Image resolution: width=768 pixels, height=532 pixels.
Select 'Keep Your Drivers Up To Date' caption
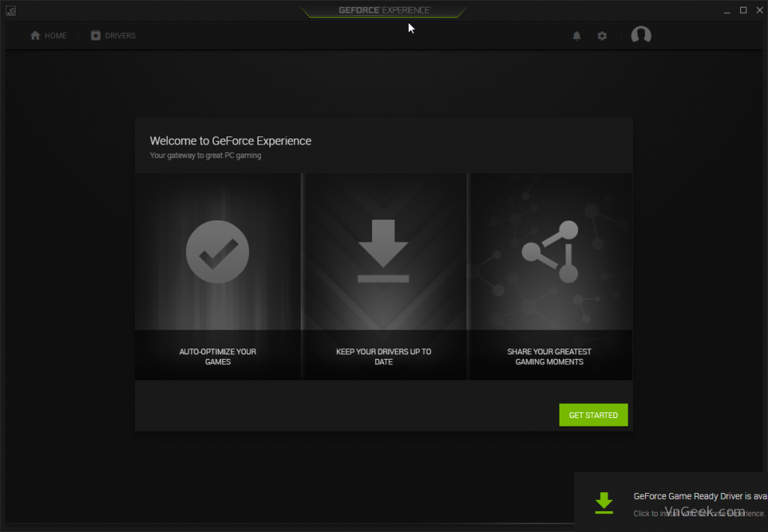point(383,357)
